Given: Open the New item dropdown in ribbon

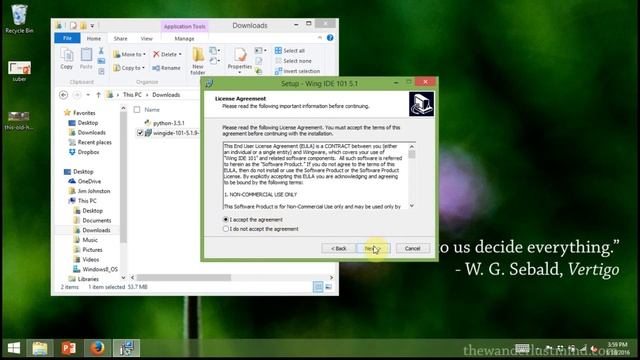Looking at the screenshot, I should click(215, 51).
